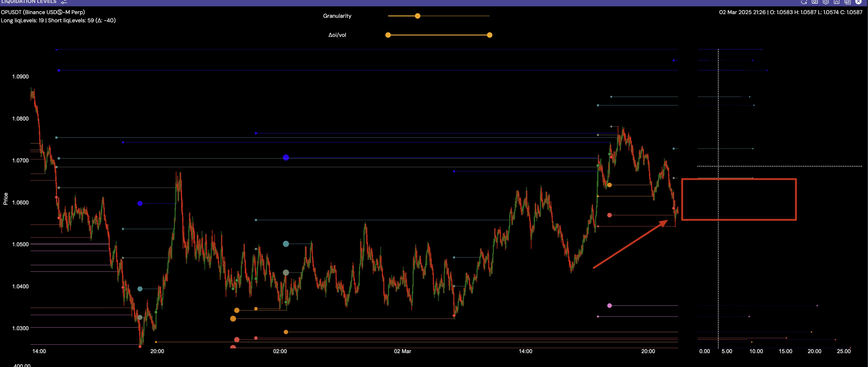This screenshot has height=367, width=868.
Task: Open filter sliders icon beside title
Action: pos(64,2)
